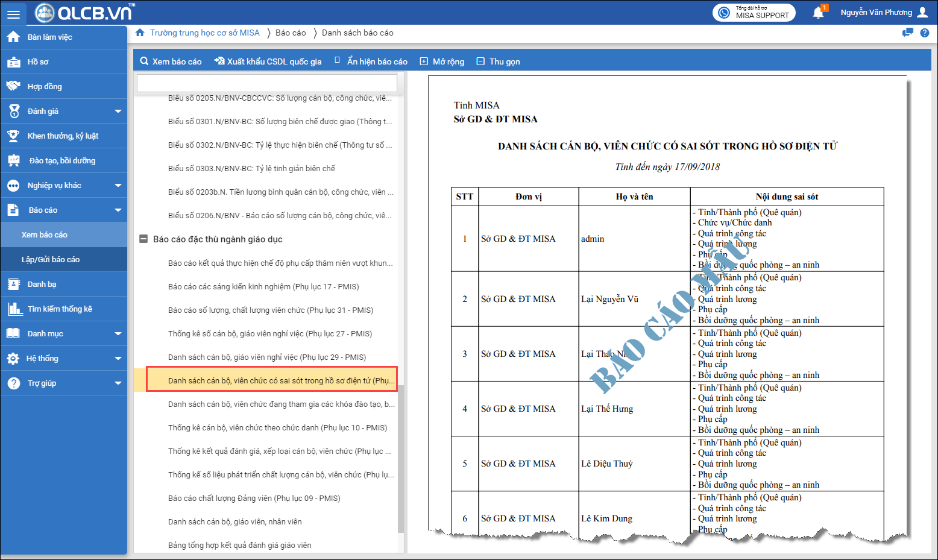Screen dimensions: 938x560
Task: Click the QLCB.VN logo
Action: pos(84,13)
